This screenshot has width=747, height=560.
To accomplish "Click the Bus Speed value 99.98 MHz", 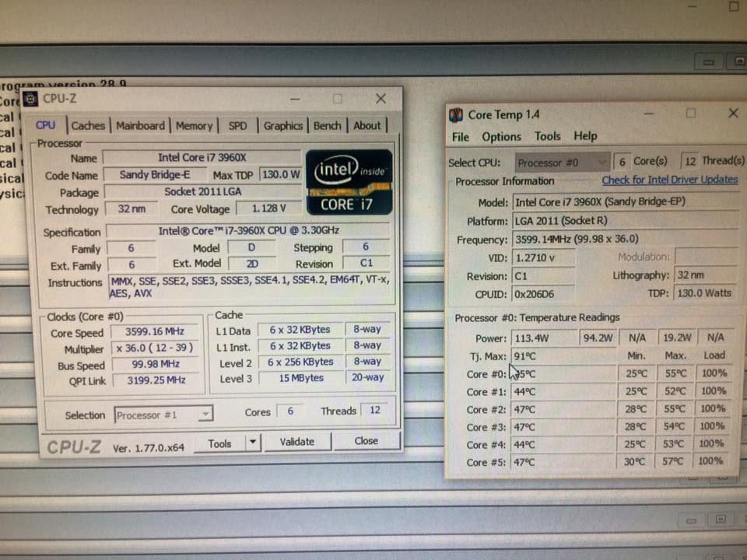I will point(156,364).
